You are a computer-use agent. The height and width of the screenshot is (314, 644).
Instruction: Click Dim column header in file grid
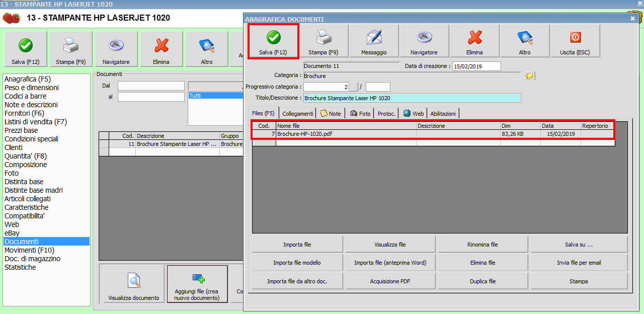pos(520,126)
